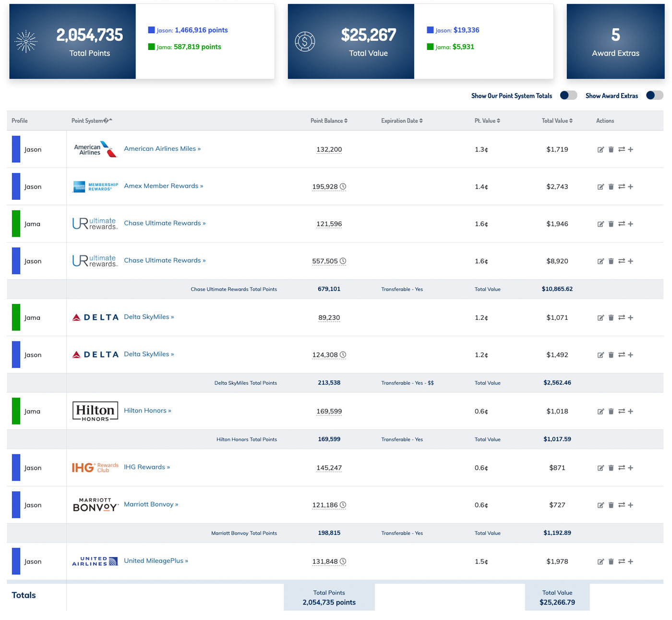Image resolution: width=672 pixels, height=620 pixels.
Task: Delete Jama's Hilton Honors account
Action: point(611,411)
